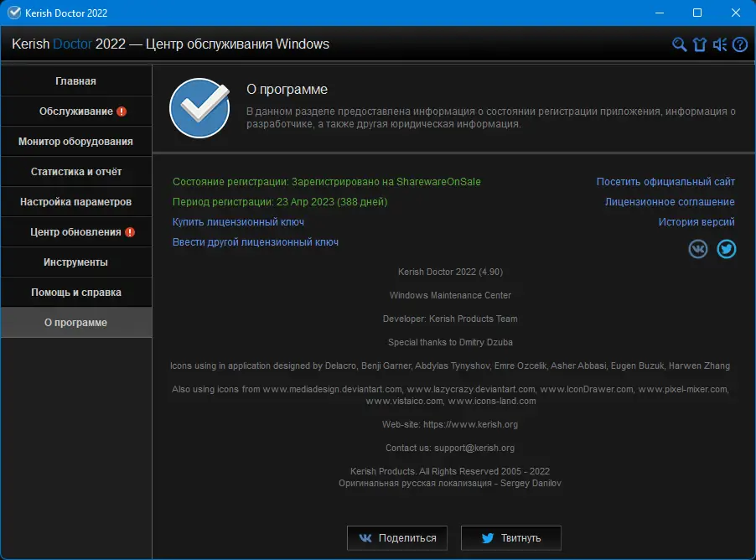
Task: Click the red alert badge beside Центр обновления
Action: (130, 232)
